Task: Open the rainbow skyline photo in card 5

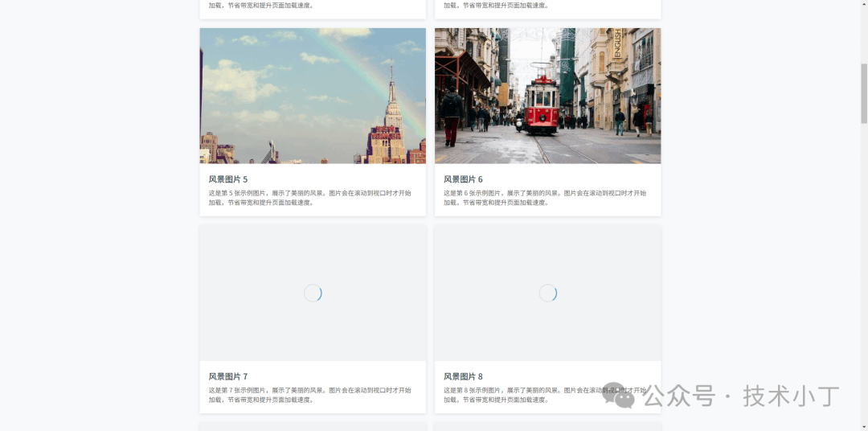Action: [x=313, y=96]
